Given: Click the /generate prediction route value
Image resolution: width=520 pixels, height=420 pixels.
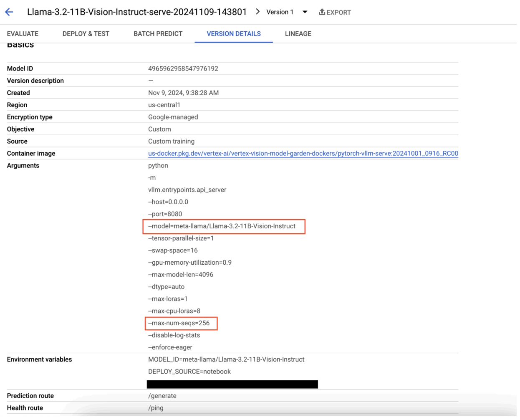Looking at the screenshot, I should pyautogui.click(x=163, y=396).
